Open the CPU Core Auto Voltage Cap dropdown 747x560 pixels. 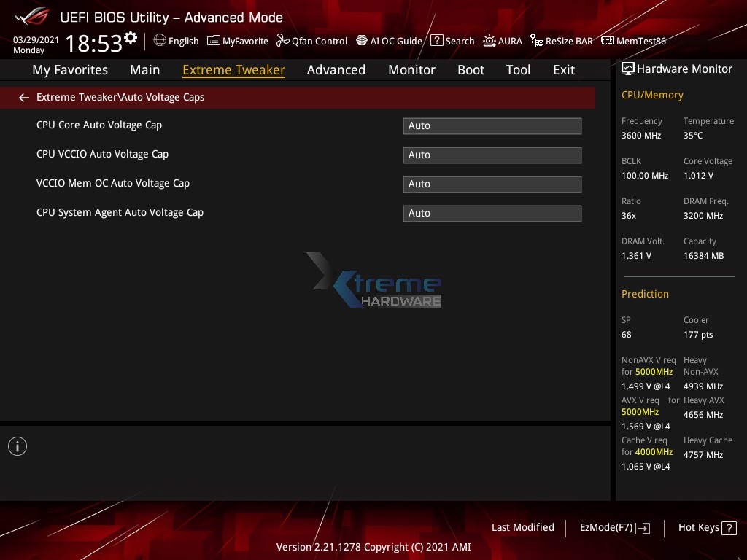coord(492,125)
